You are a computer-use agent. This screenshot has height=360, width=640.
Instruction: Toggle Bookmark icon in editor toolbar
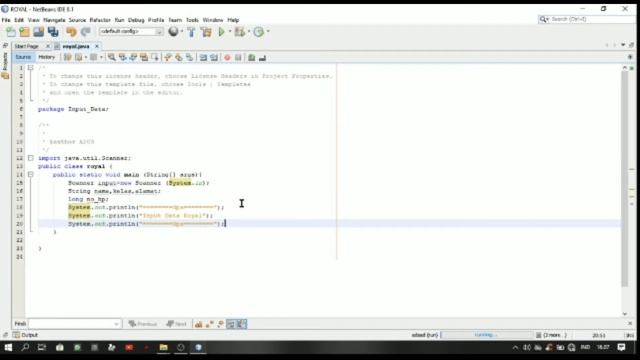[x=189, y=58]
